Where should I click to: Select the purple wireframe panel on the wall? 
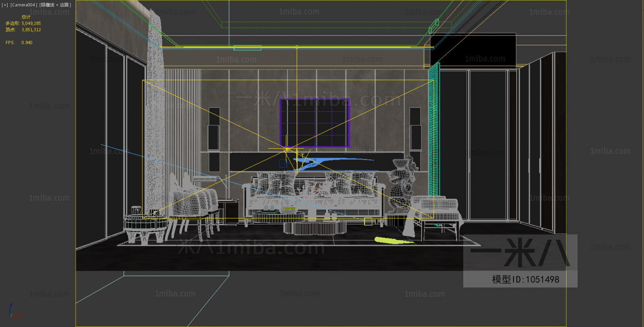coord(315,123)
